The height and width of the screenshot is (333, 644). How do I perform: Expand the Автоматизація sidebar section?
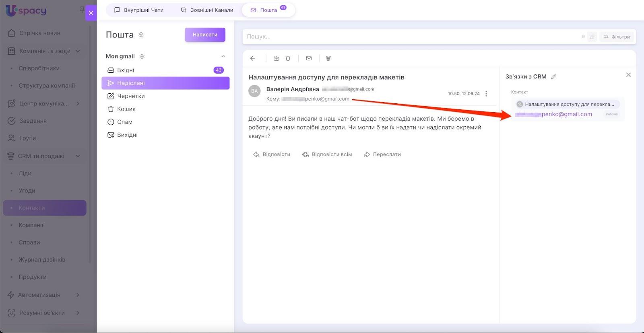coord(78,295)
